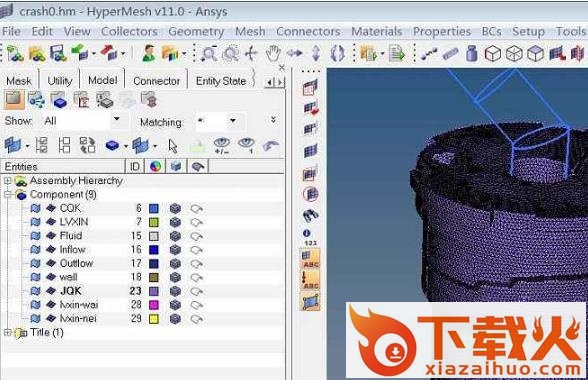The image size is (588, 380).
Task: Switch to the Utility tab
Action: [60, 81]
